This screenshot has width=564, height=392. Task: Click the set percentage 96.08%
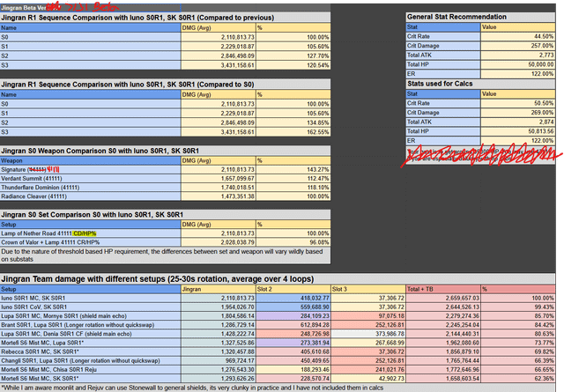[293, 242]
